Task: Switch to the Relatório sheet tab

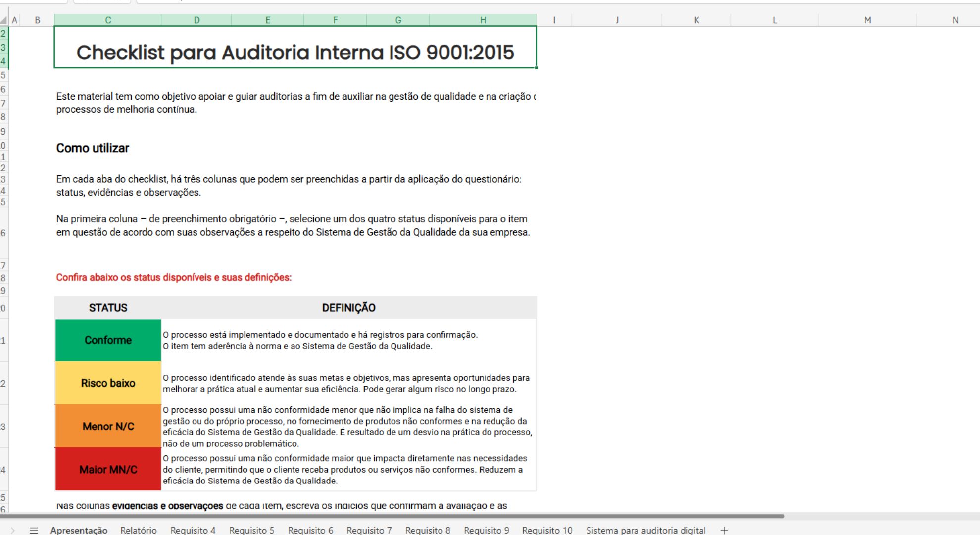Action: coord(139,530)
